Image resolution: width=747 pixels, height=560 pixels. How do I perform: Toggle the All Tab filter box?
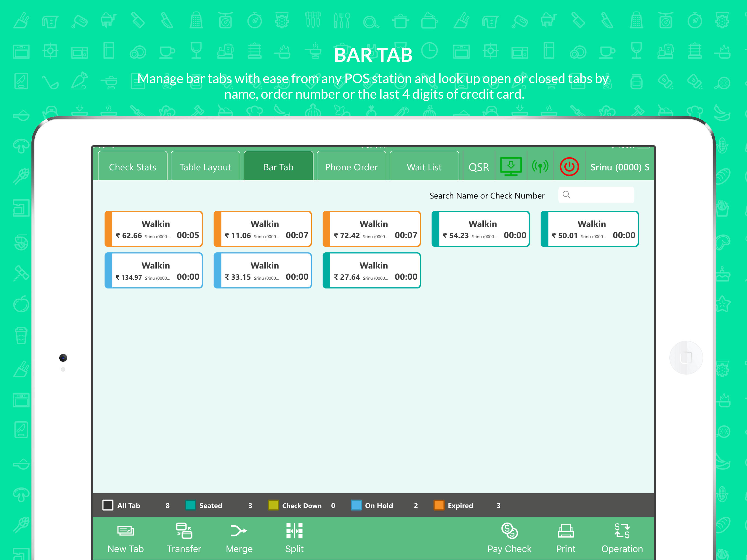[x=108, y=505]
